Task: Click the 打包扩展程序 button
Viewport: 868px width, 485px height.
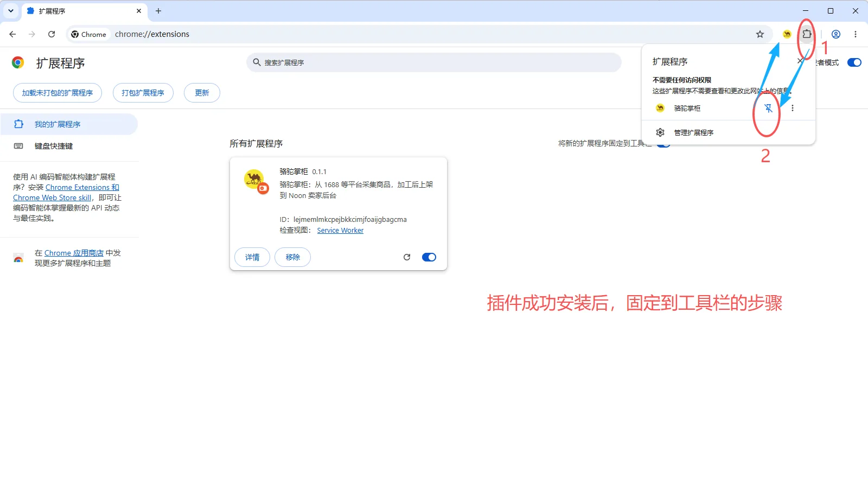Action: pos(143,93)
